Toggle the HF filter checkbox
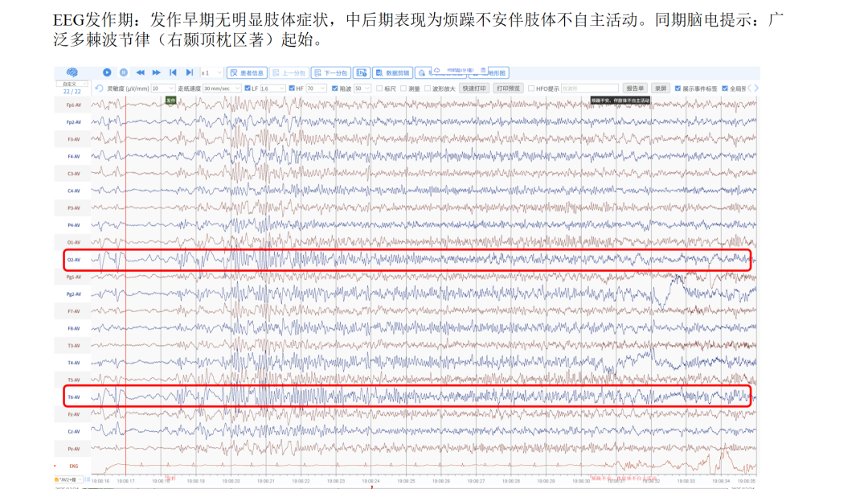The width and height of the screenshot is (868, 489). pos(292,88)
